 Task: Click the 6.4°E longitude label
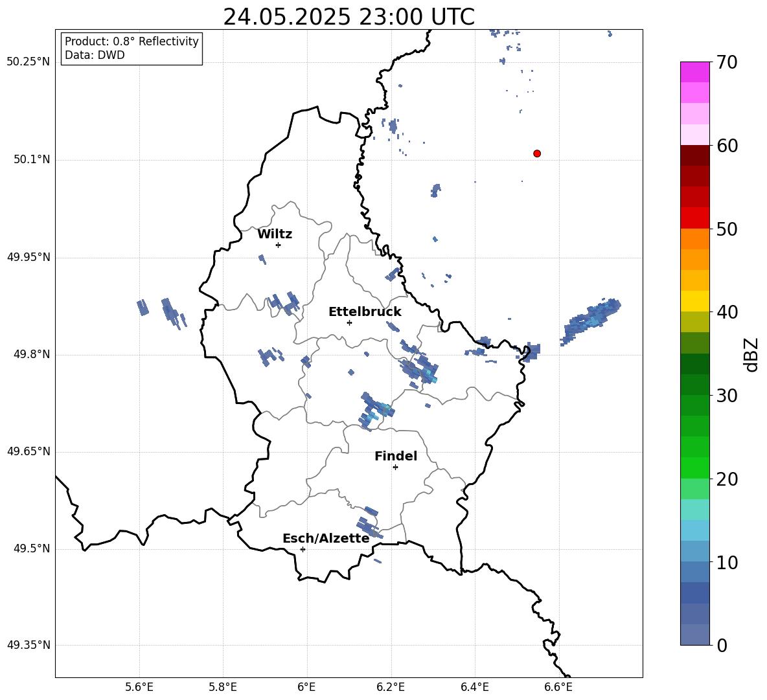pos(474,687)
